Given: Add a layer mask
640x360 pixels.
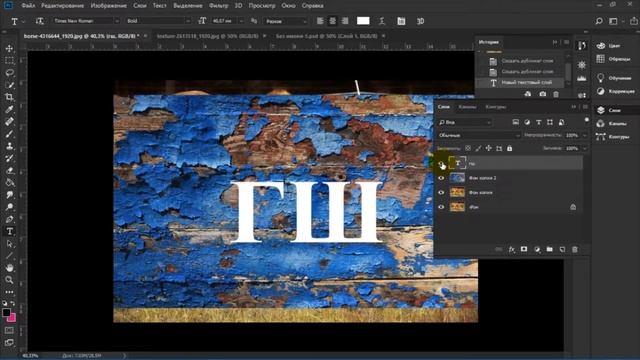Looking at the screenshot, I should (x=524, y=249).
